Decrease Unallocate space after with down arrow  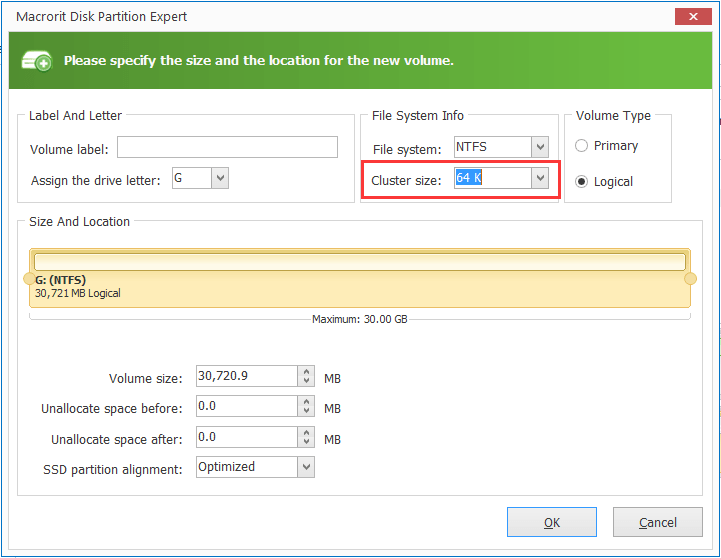(x=306, y=442)
